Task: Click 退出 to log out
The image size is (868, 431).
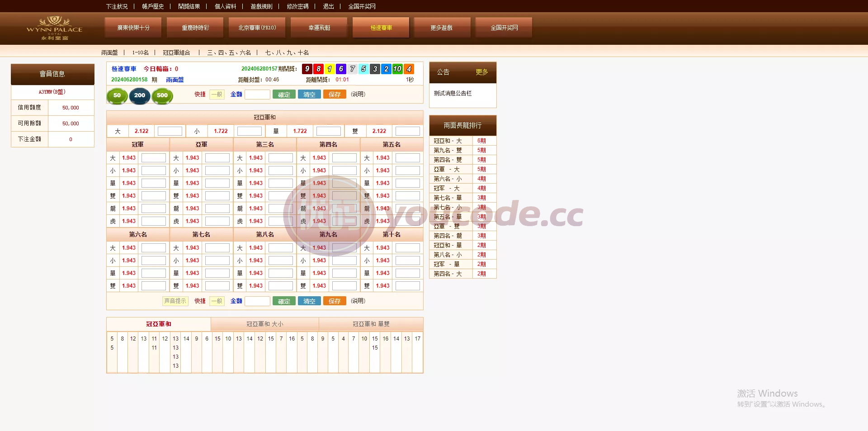Action: click(x=329, y=6)
